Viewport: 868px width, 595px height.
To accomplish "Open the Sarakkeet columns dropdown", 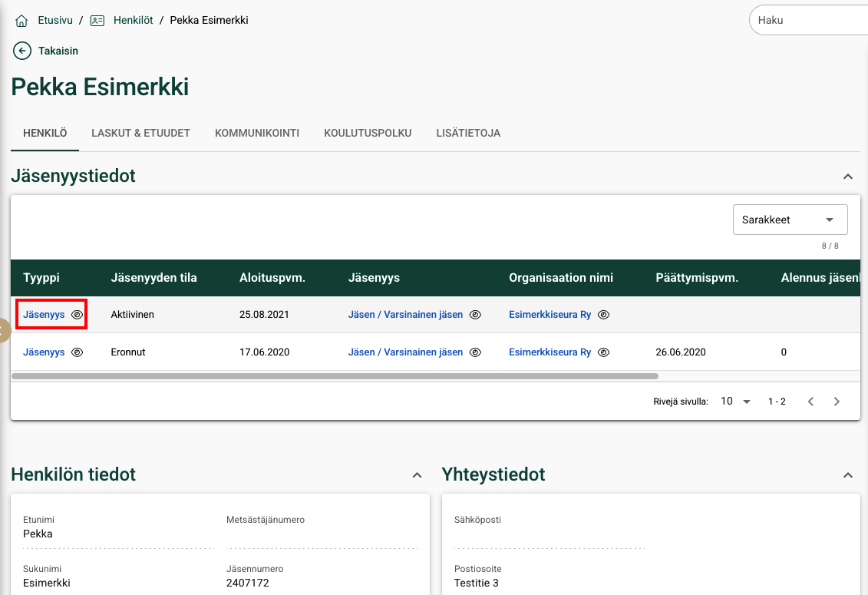I will pyautogui.click(x=790, y=220).
